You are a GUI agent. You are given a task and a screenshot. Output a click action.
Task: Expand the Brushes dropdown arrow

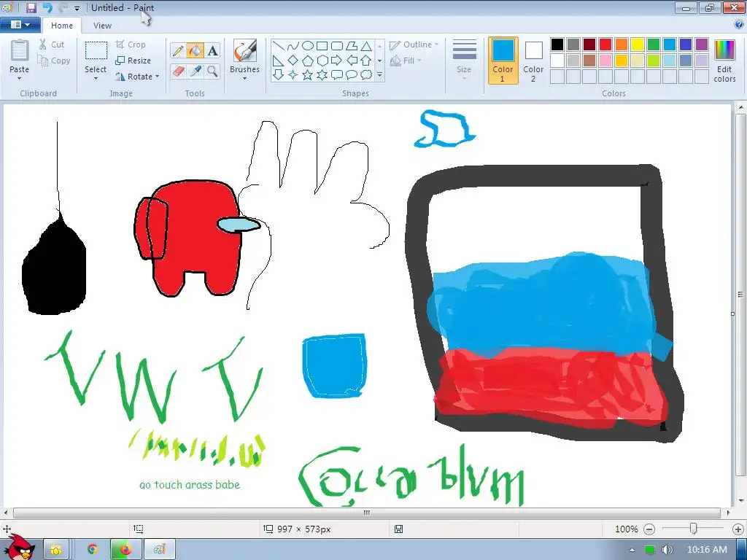coord(245,79)
